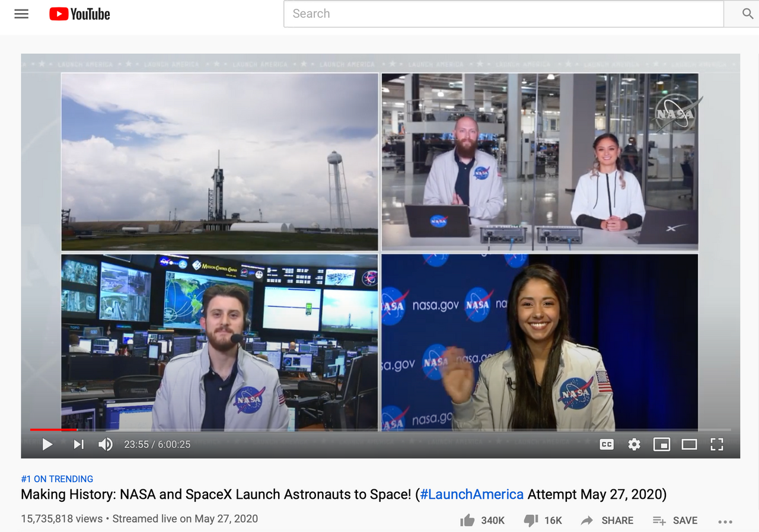
Task: Click the video title text
Action: coord(344,494)
